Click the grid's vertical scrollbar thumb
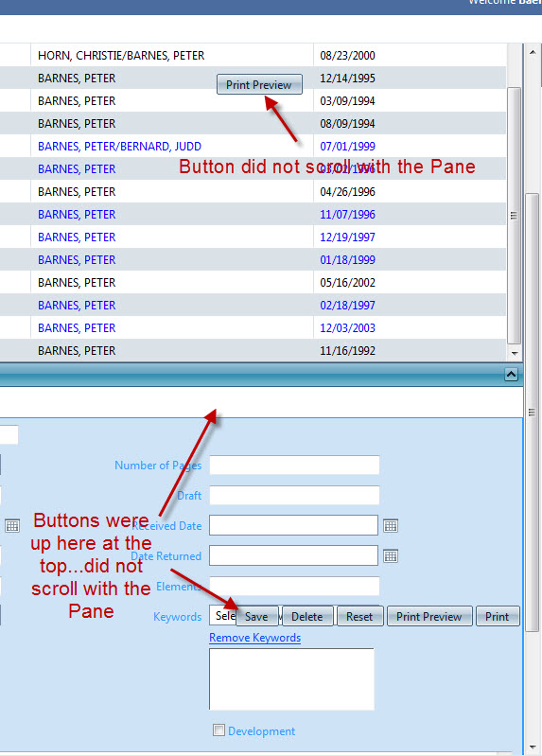This screenshot has height=756, width=542. click(x=515, y=216)
